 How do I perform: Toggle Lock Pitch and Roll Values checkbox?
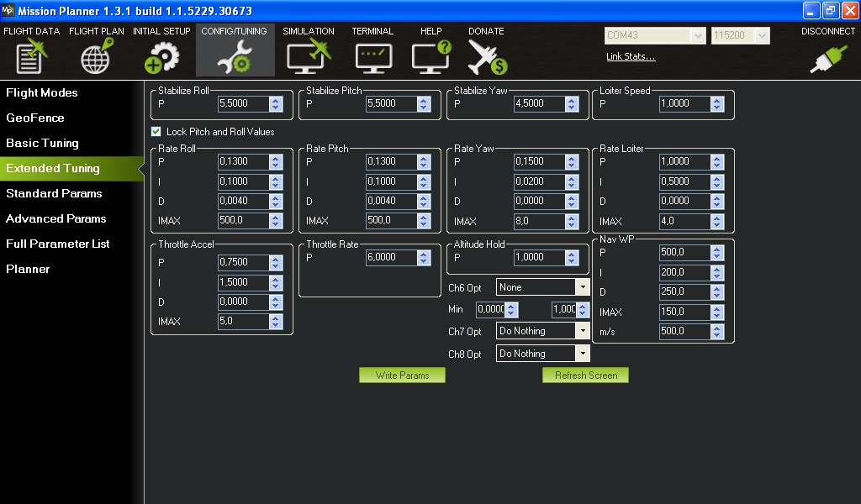tap(156, 132)
